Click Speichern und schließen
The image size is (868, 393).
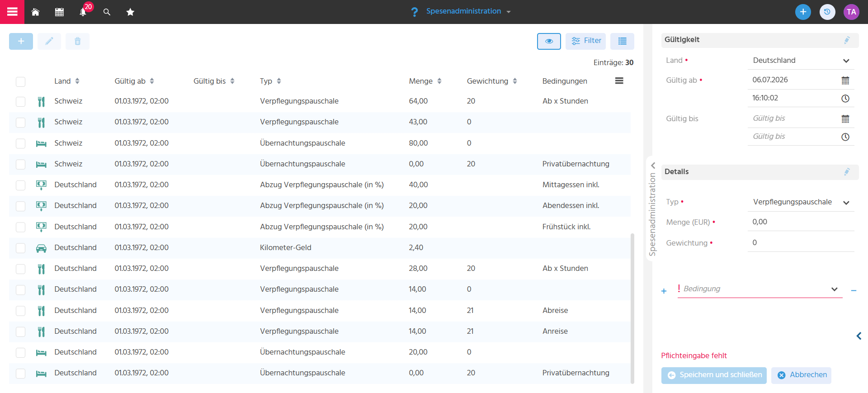tap(714, 375)
